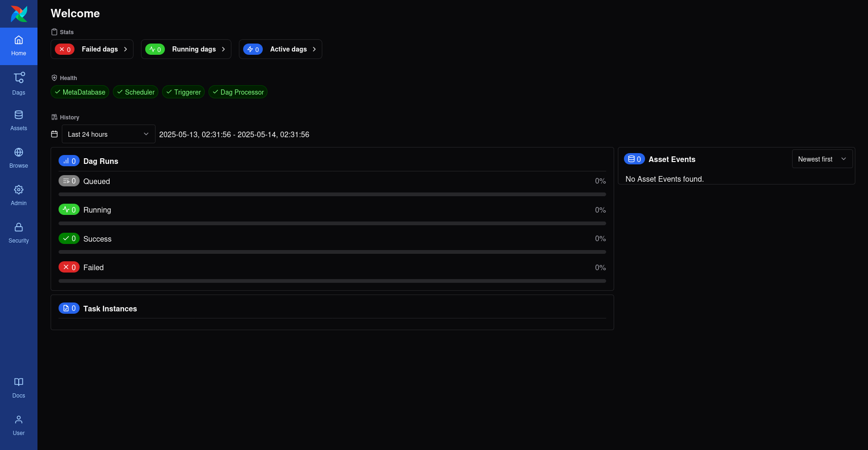
Task: Click the chevron next to Active dags
Action: click(314, 49)
